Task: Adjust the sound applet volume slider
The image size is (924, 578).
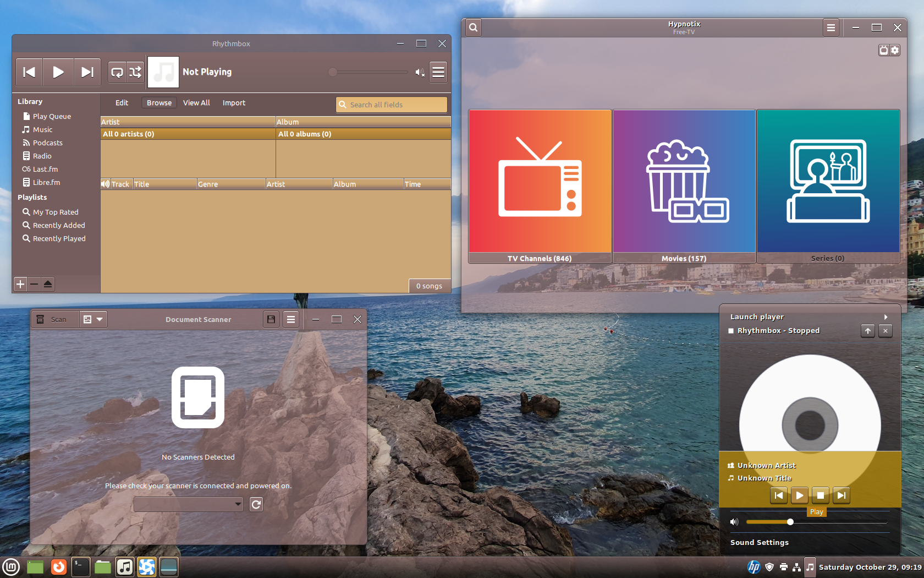Action: tap(817, 522)
